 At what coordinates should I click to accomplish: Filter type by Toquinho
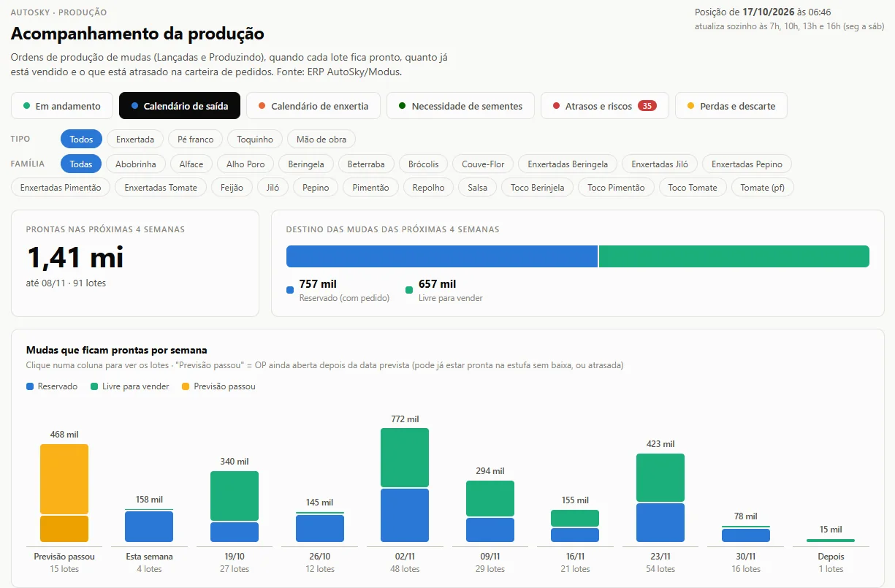(x=255, y=139)
